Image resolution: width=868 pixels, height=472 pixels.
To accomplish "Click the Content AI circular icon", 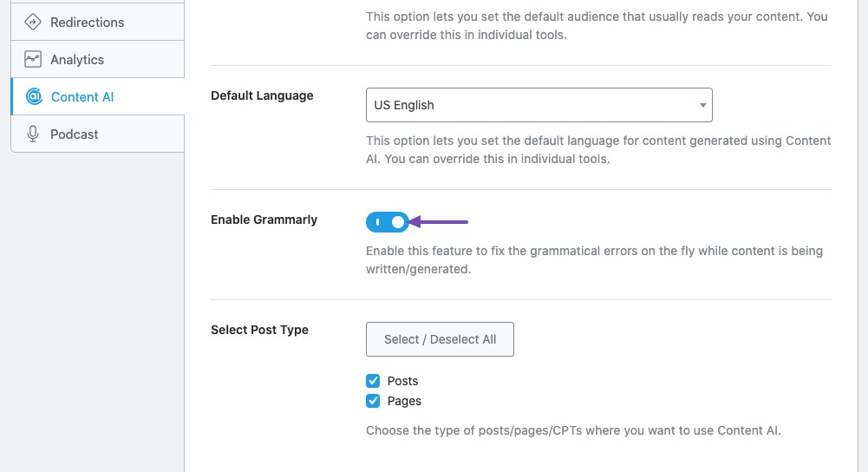I will (34, 96).
